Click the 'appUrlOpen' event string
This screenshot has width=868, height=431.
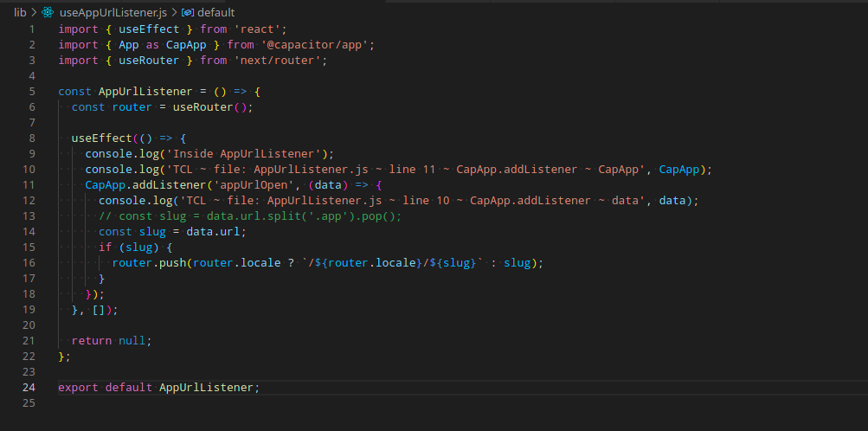254,185
